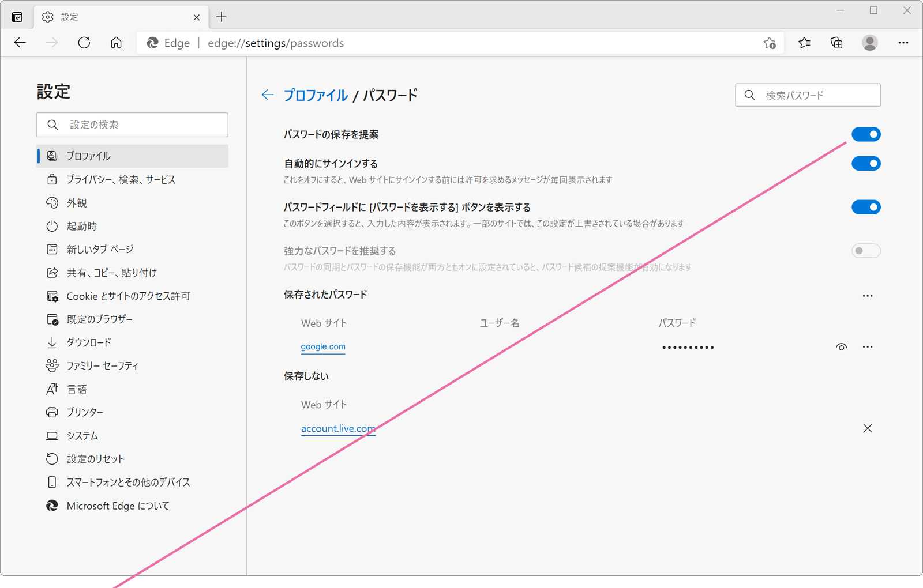Click the account.live.com link
The image size is (923, 588).
click(338, 428)
